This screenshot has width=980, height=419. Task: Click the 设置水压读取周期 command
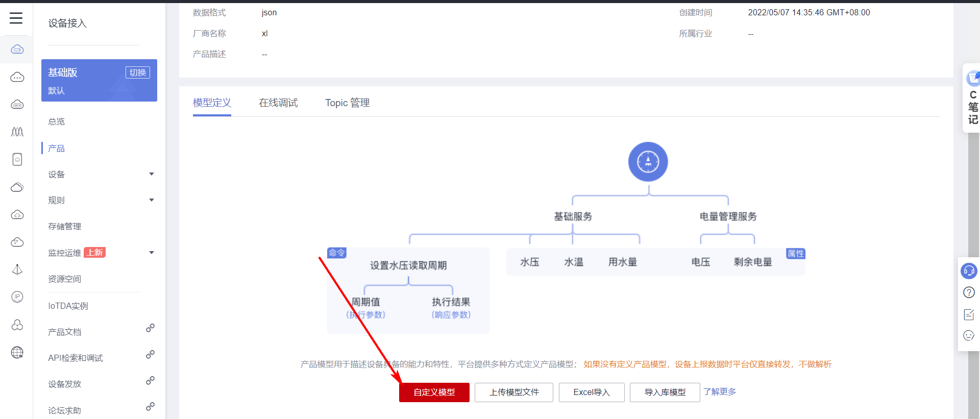pos(408,266)
